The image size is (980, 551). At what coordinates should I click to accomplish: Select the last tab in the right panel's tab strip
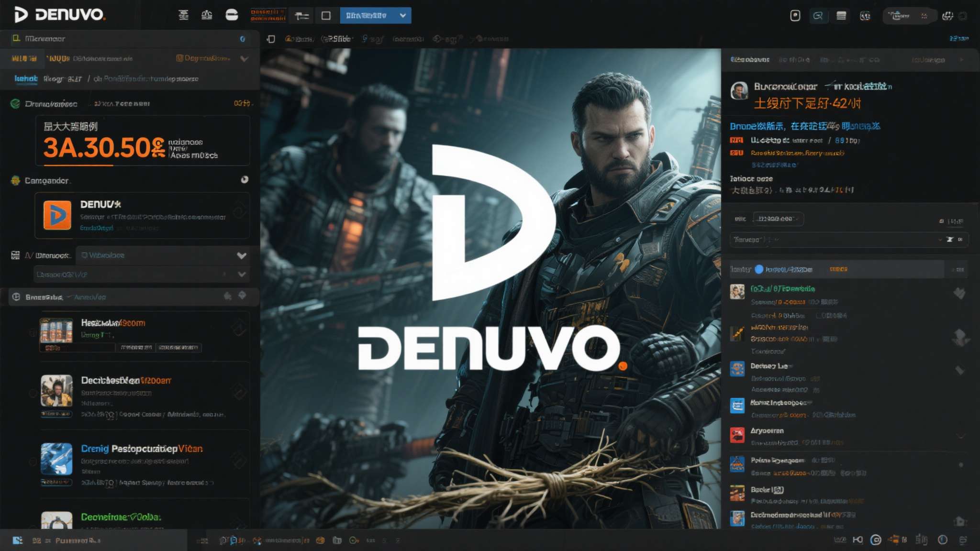tap(928, 60)
